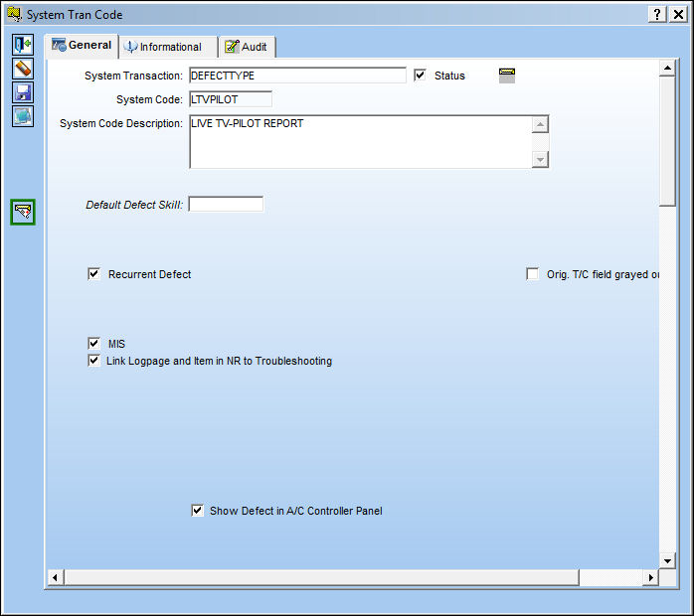
Task: Click the yellow note icon beside Status
Action: (x=507, y=76)
